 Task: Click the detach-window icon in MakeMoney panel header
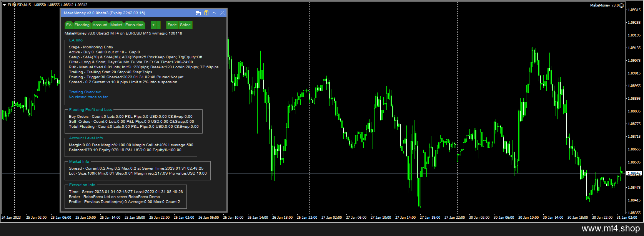tap(198, 13)
